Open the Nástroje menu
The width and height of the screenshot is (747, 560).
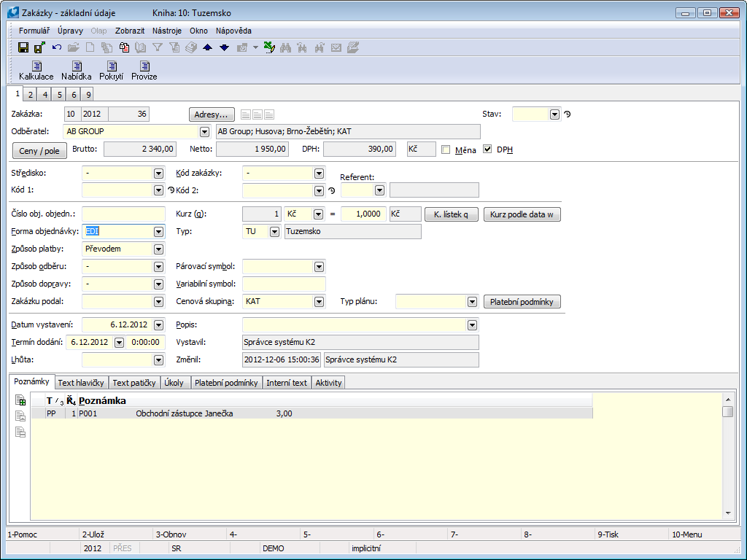pyautogui.click(x=167, y=31)
